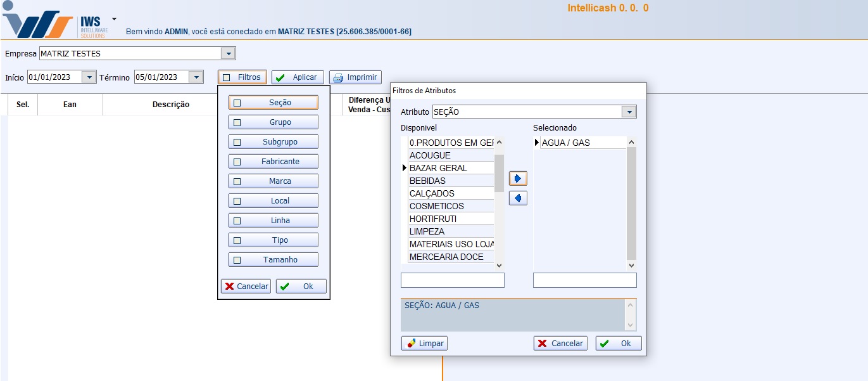The width and height of the screenshot is (868, 381).
Task: Click the left arrow to remove selected item
Action: 518,198
